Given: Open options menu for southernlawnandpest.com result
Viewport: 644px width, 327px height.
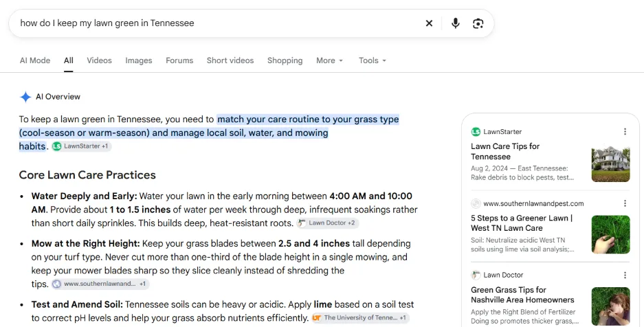Looking at the screenshot, I should pyautogui.click(x=625, y=203).
